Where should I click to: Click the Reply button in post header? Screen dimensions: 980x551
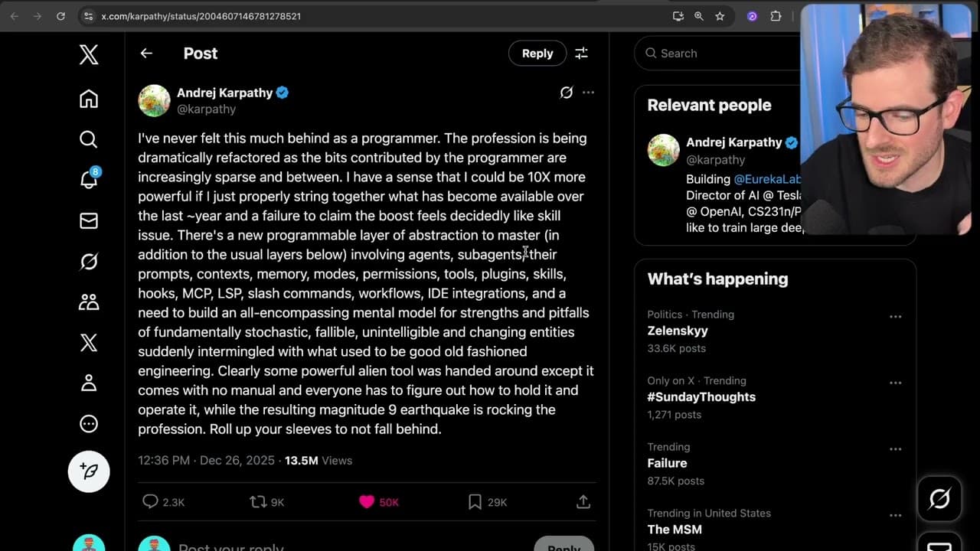click(x=537, y=54)
